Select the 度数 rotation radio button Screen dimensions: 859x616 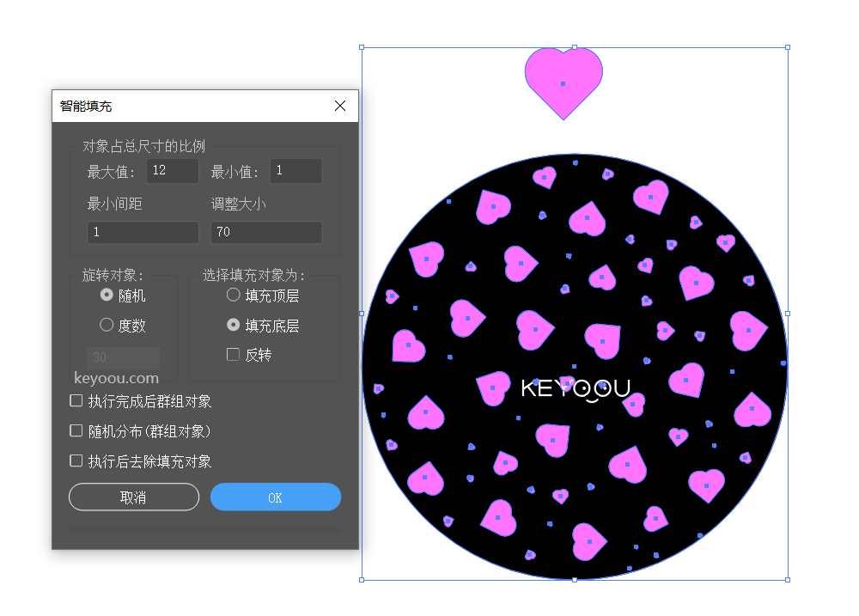[x=107, y=325]
